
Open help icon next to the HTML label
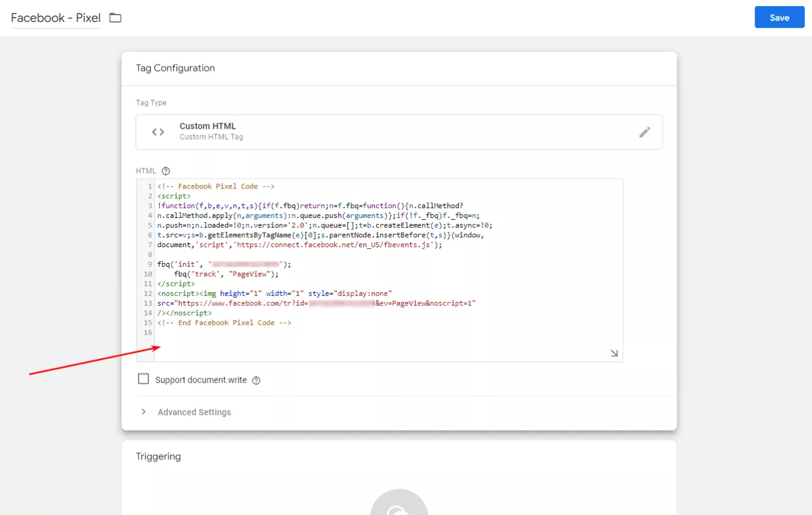coord(165,171)
